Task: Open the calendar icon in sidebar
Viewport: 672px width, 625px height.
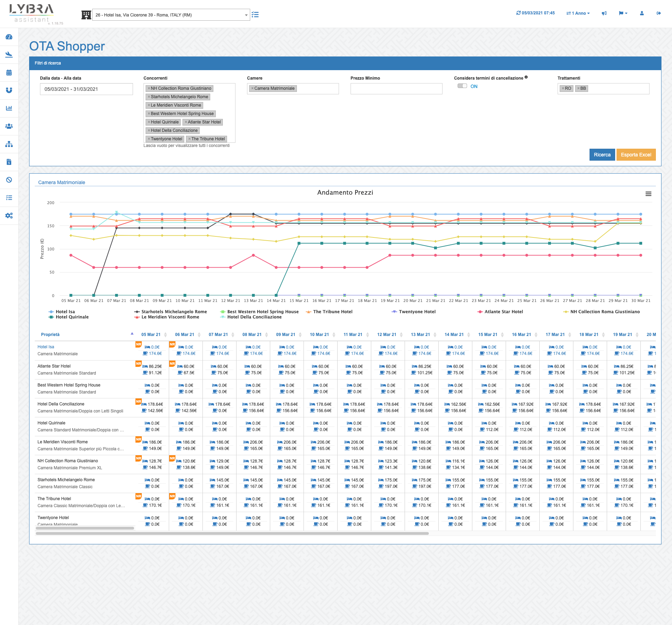Action: pyautogui.click(x=9, y=73)
